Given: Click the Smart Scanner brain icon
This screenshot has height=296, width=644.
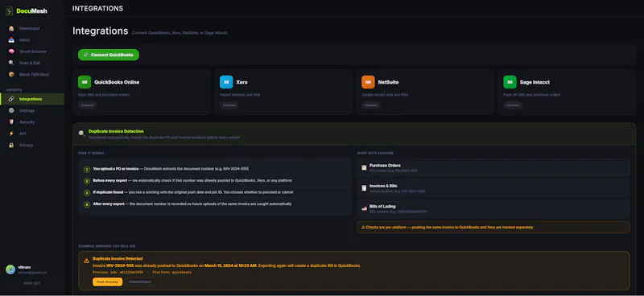Looking at the screenshot, I should [11, 51].
